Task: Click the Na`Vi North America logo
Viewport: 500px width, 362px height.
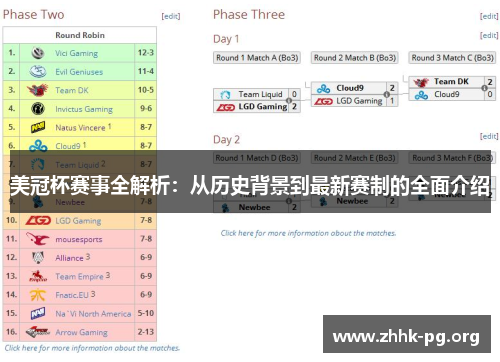Action: [38, 313]
